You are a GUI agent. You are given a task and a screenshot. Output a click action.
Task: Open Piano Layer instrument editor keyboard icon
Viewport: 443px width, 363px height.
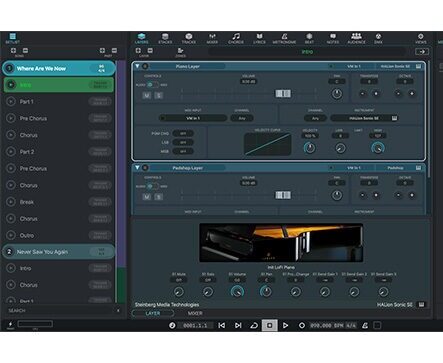[418, 66]
